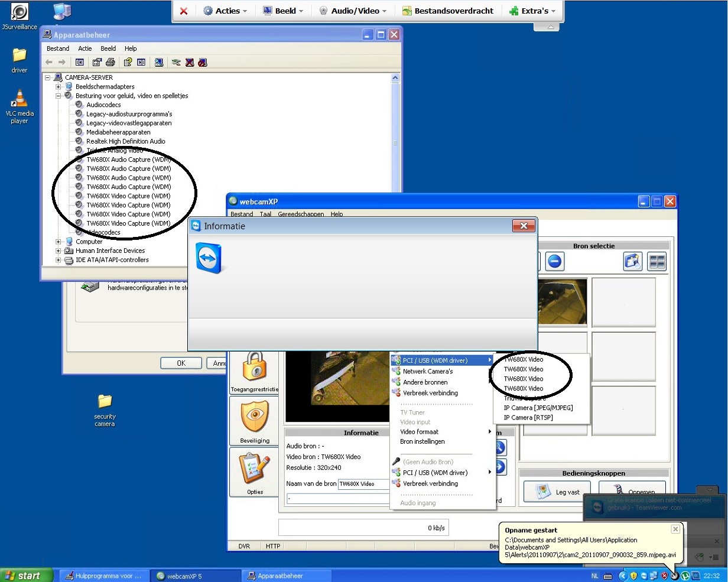This screenshot has height=582, width=728.
Task: Choose Bron instellingen in the context menu
Action: (443, 442)
